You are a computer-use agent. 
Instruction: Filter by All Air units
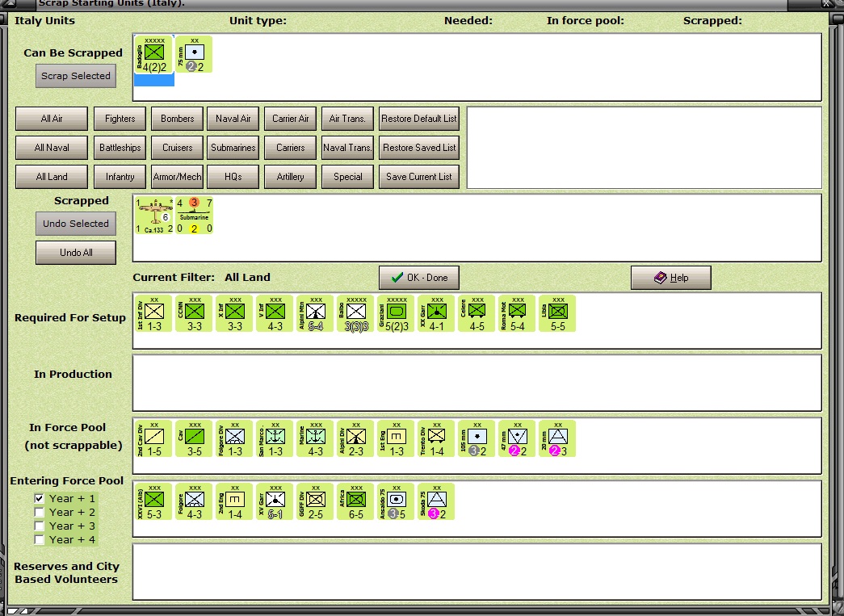pos(52,119)
